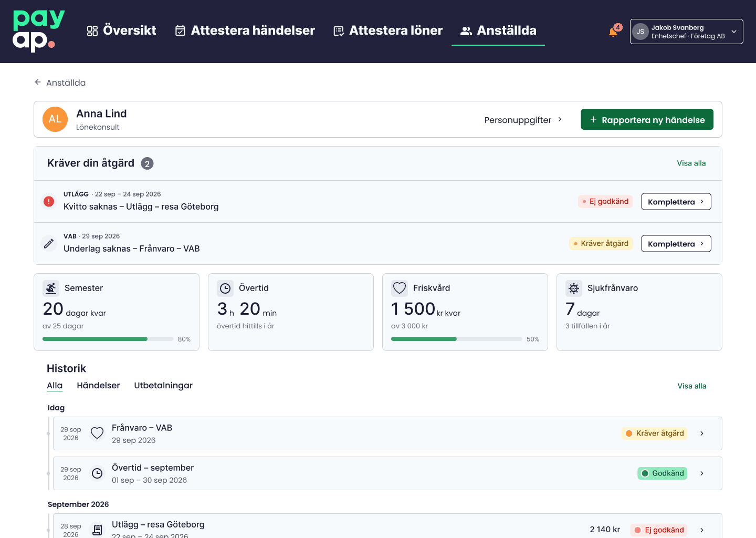Switch to the Händelser history tab

coord(98,386)
